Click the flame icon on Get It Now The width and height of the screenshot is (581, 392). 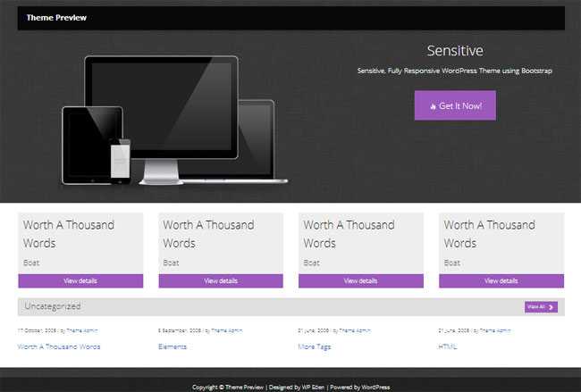433,106
